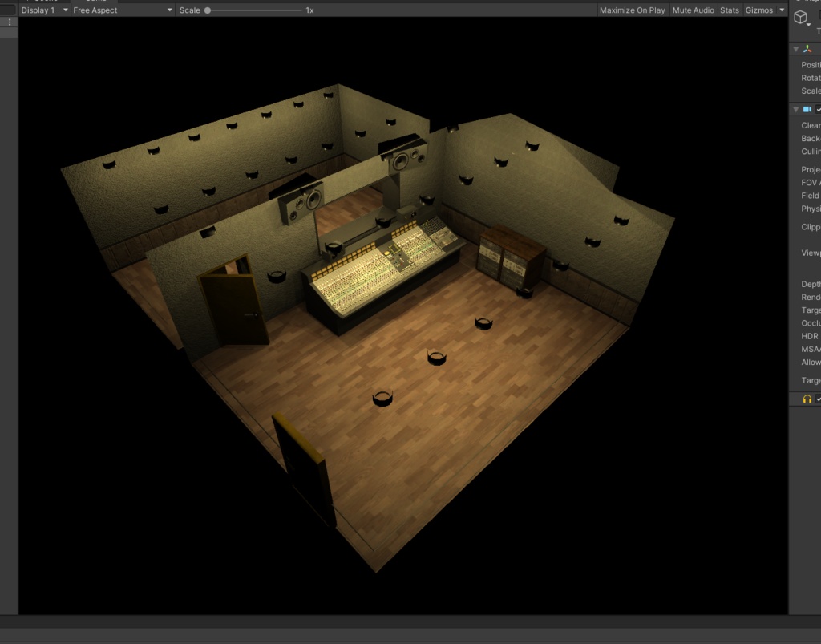Open the Display 1 dropdown
Image resolution: width=821 pixels, height=644 pixels.
click(x=45, y=10)
